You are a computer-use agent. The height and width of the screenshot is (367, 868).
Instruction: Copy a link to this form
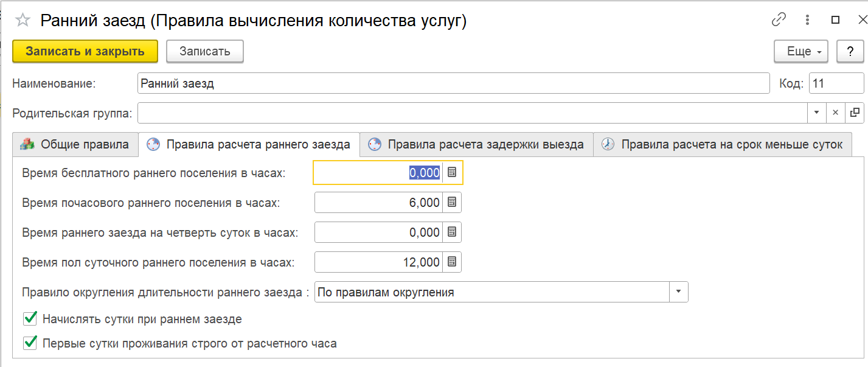tap(779, 20)
